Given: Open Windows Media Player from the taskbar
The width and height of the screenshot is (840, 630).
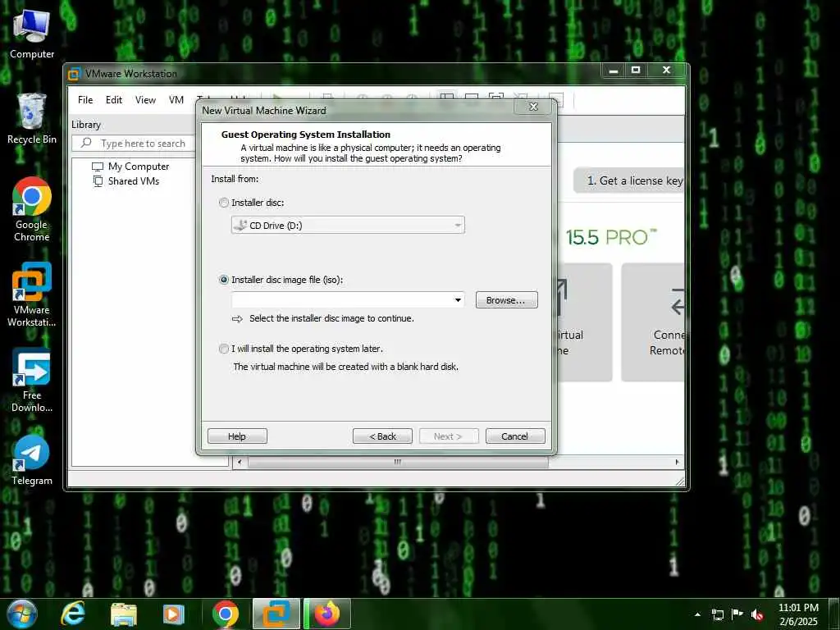Looking at the screenshot, I should click(x=173, y=614).
